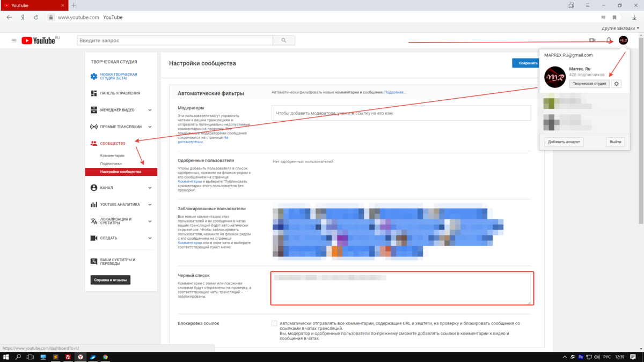The height and width of the screenshot is (362, 644).
Task: Expand the Video Manager section chevron
Action: point(150,110)
